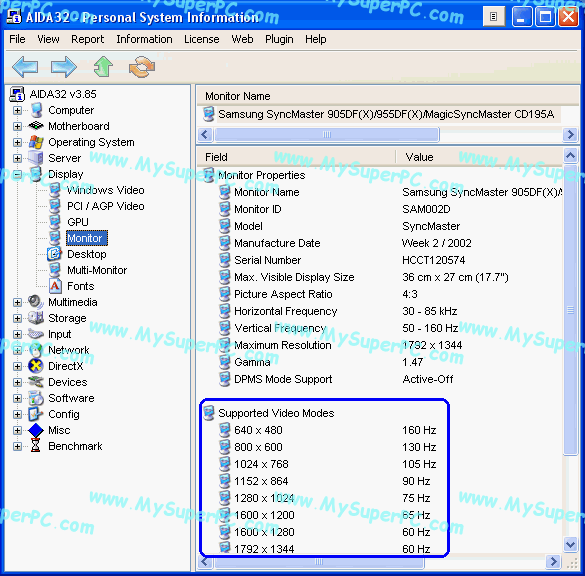Expand the Operating System tree node

point(17,142)
